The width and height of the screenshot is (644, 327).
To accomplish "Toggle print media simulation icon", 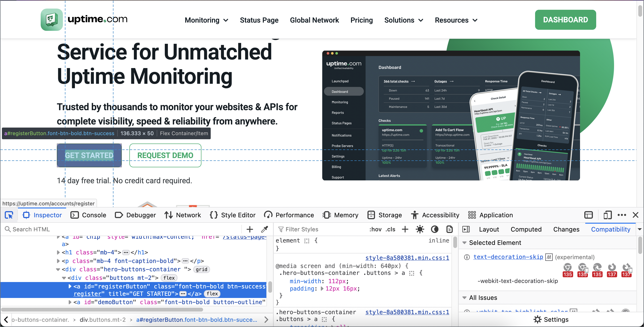I will click(449, 229).
